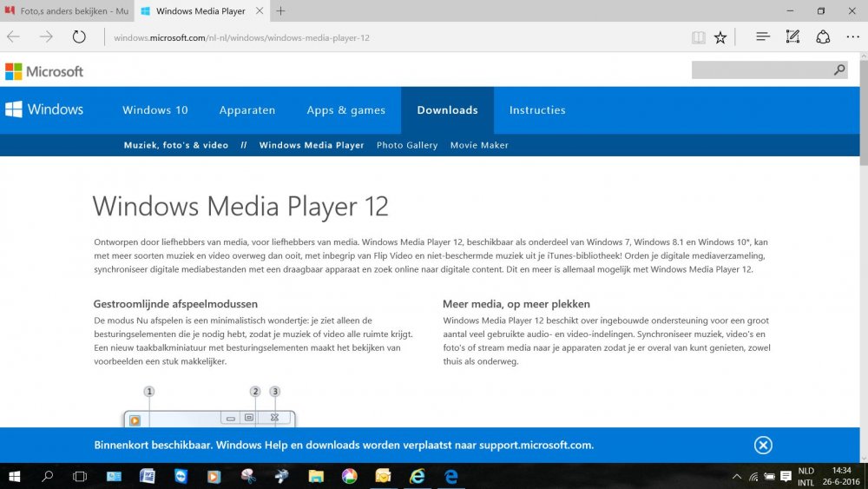Click the browser back arrow
This screenshot has width=868, height=489.
click(x=14, y=37)
